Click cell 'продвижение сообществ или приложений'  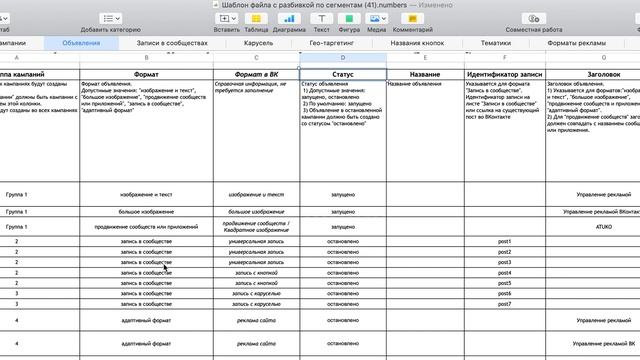point(146,227)
